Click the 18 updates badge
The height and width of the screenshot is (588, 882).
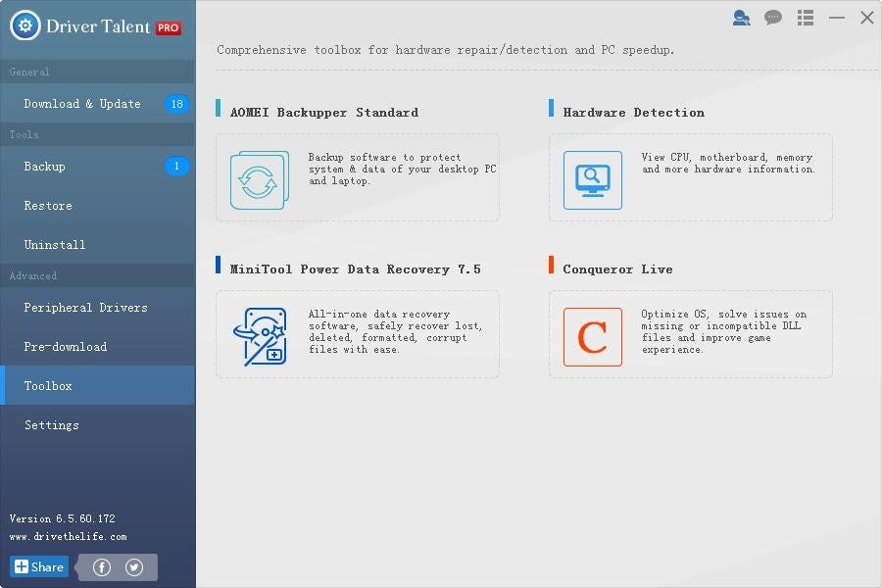coord(176,104)
